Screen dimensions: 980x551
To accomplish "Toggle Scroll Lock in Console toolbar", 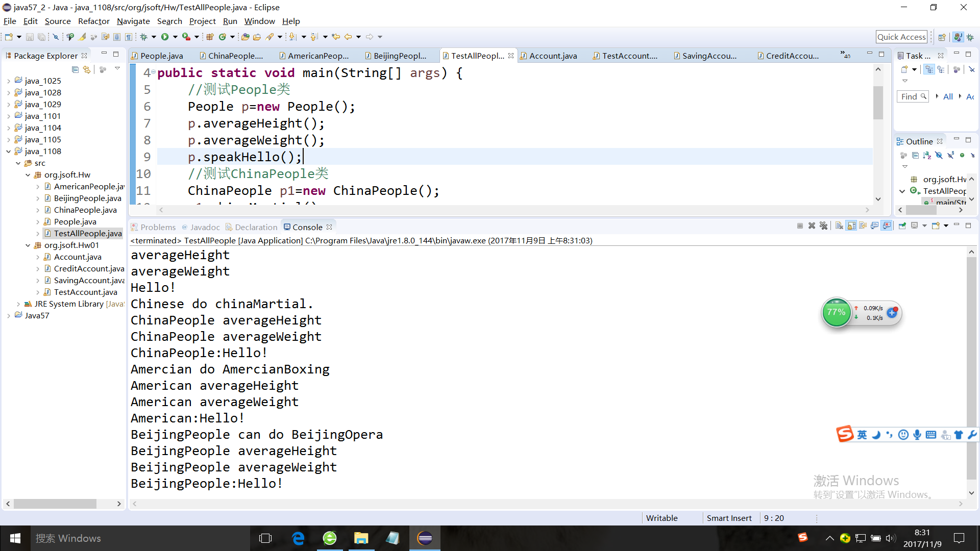I will pos(851,226).
